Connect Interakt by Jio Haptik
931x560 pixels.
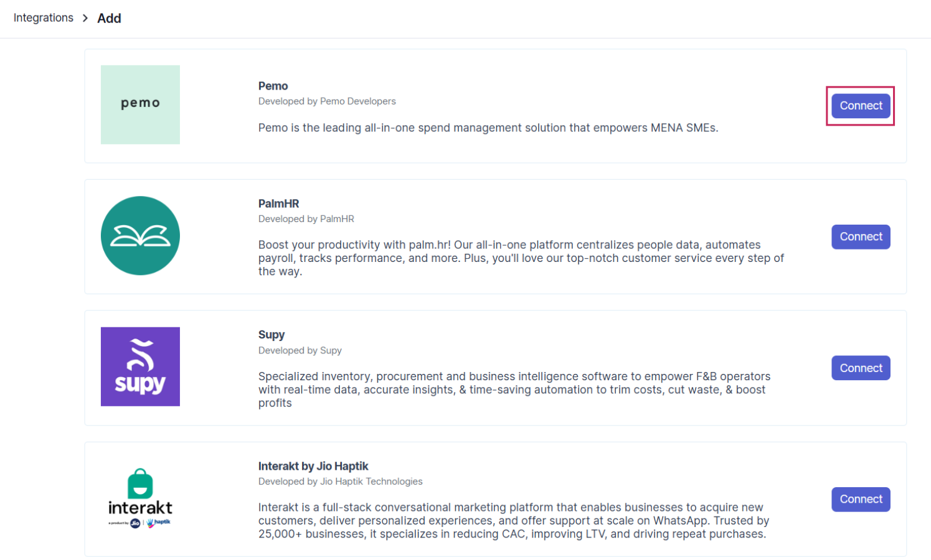tap(861, 500)
